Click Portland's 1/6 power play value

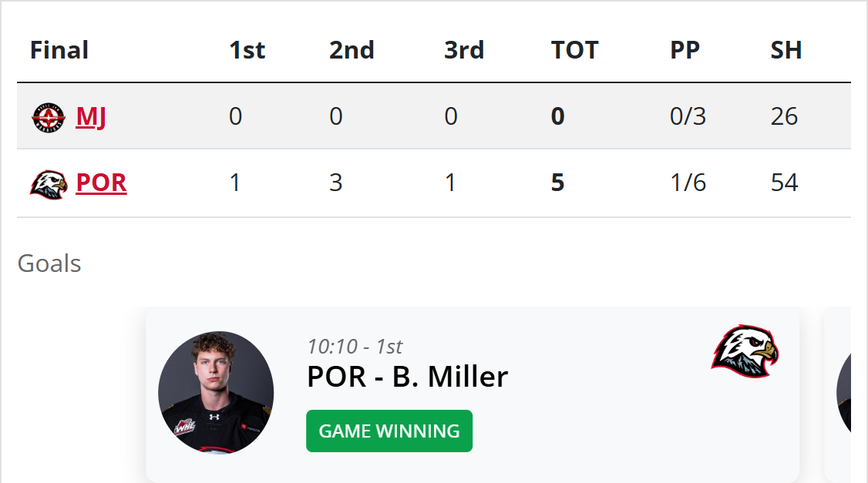point(688,183)
